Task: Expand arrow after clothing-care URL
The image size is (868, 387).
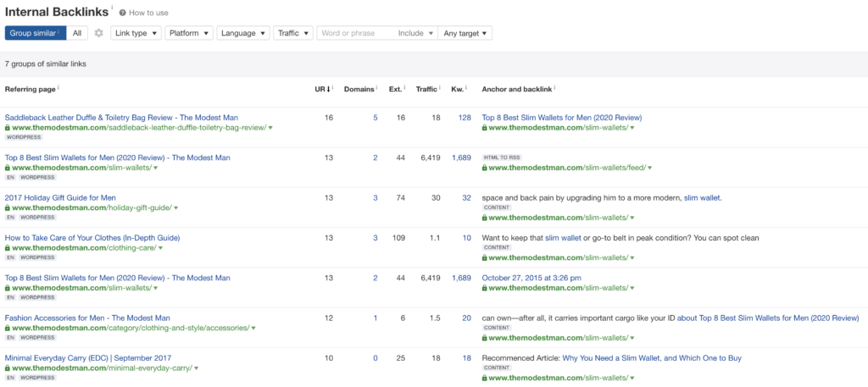Action: click(x=160, y=247)
